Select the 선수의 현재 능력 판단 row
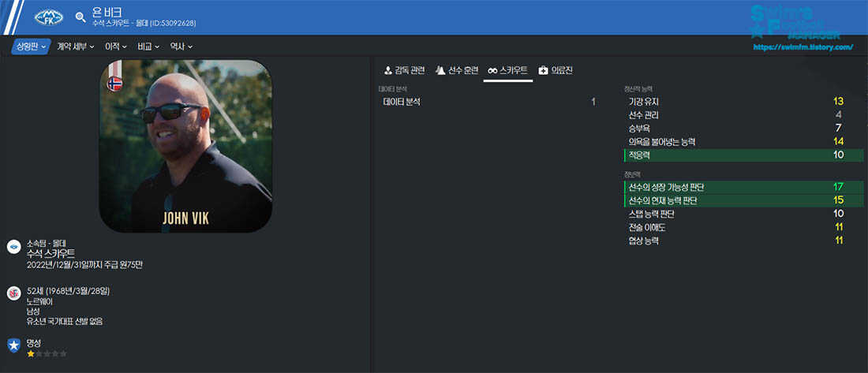 tap(743, 200)
